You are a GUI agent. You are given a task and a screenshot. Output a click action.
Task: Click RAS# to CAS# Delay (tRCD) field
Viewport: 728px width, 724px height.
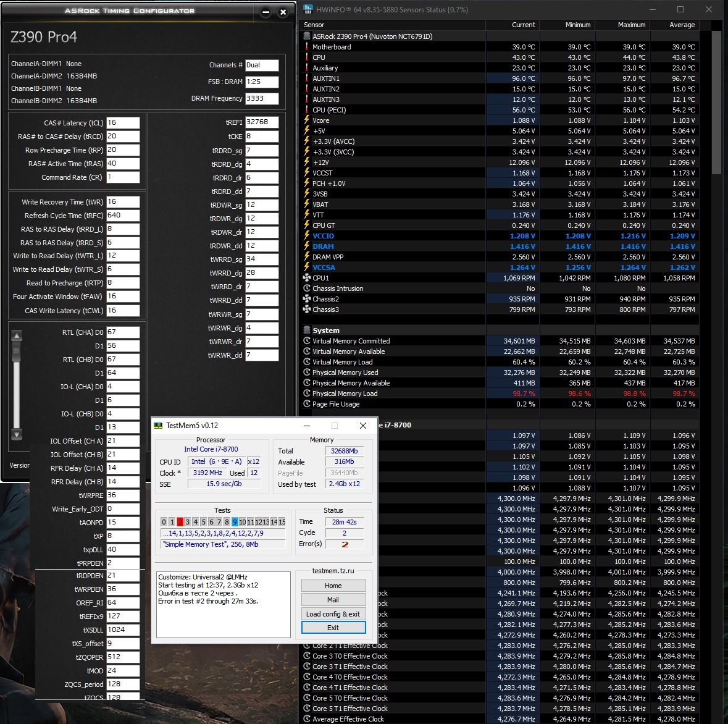coord(123,136)
